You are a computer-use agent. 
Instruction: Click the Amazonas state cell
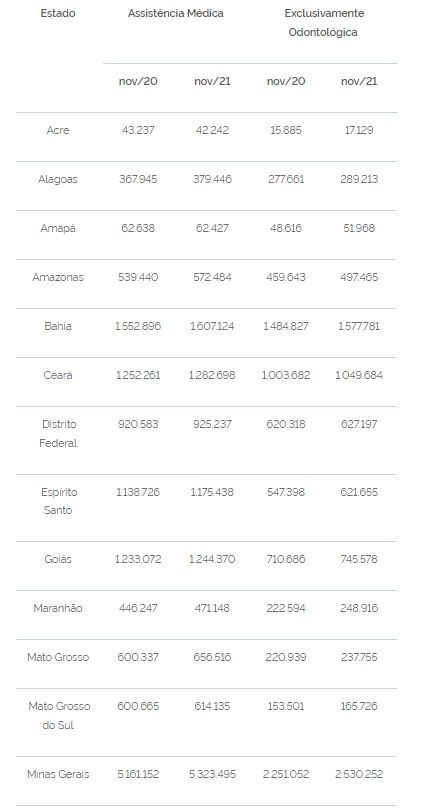coord(58,278)
